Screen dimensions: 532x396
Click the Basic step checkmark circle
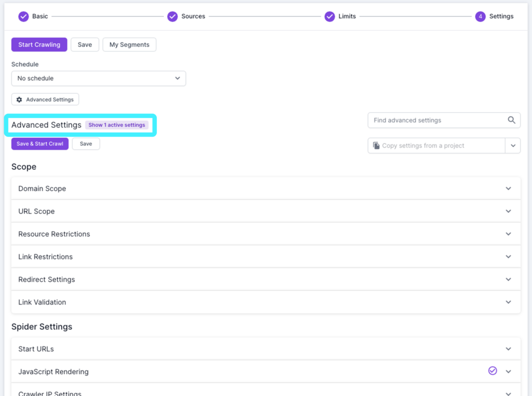click(x=23, y=16)
